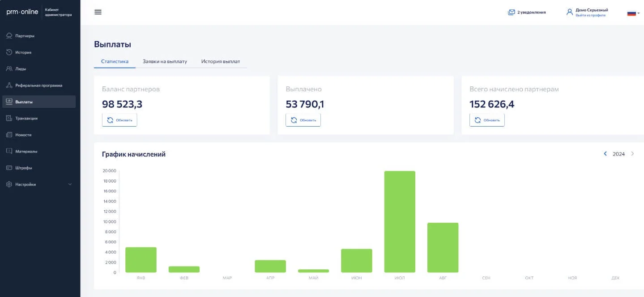Click the Настройки gear icon
The height and width of the screenshot is (297, 644).
pyautogui.click(x=9, y=184)
